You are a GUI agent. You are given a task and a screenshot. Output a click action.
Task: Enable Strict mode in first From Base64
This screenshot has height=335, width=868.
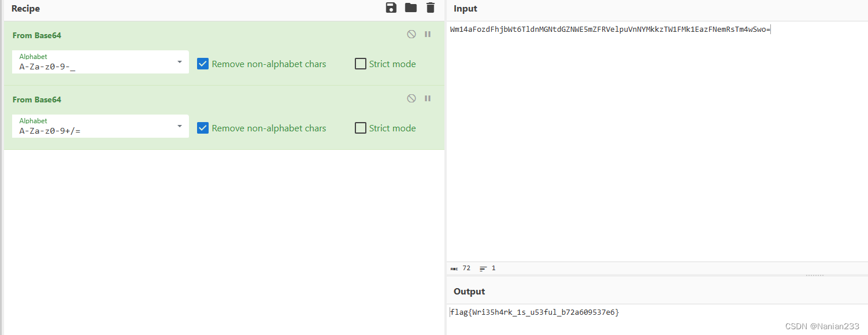point(361,64)
